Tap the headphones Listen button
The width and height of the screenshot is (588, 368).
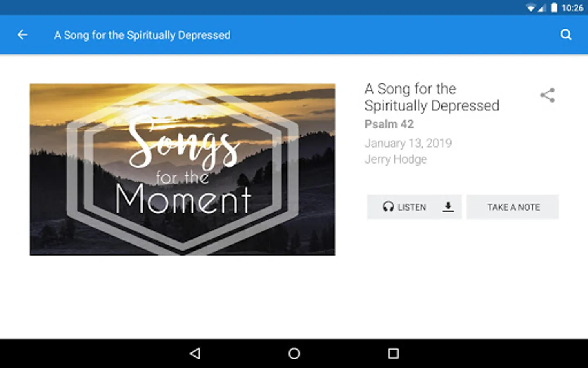point(404,207)
